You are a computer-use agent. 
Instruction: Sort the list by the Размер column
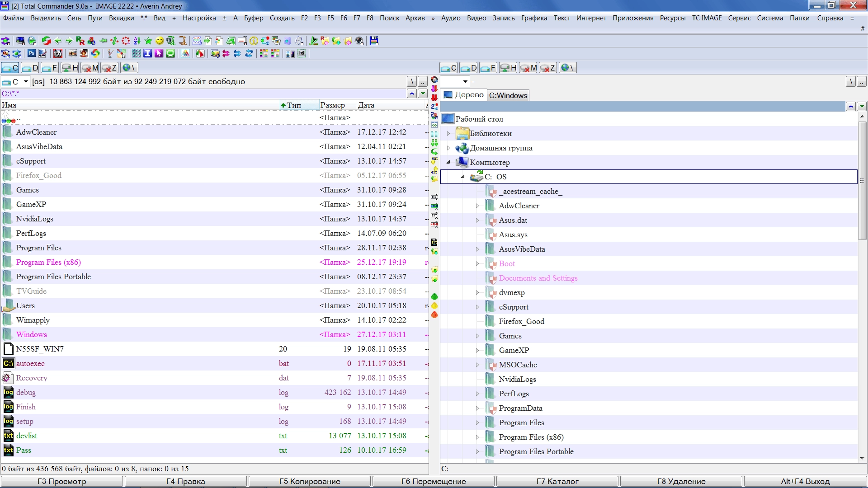(338, 105)
